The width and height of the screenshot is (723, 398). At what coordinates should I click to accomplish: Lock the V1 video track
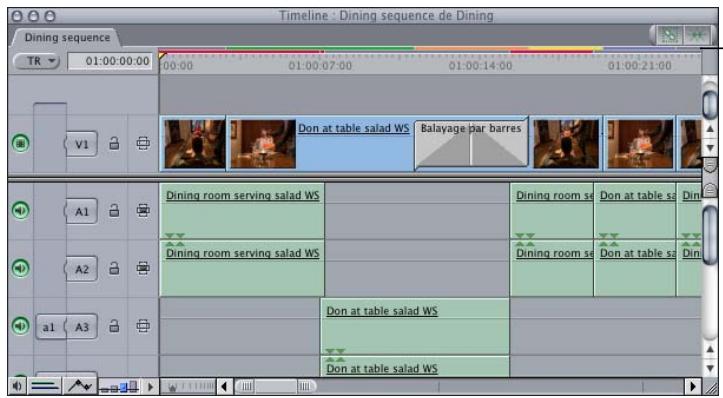(114, 143)
